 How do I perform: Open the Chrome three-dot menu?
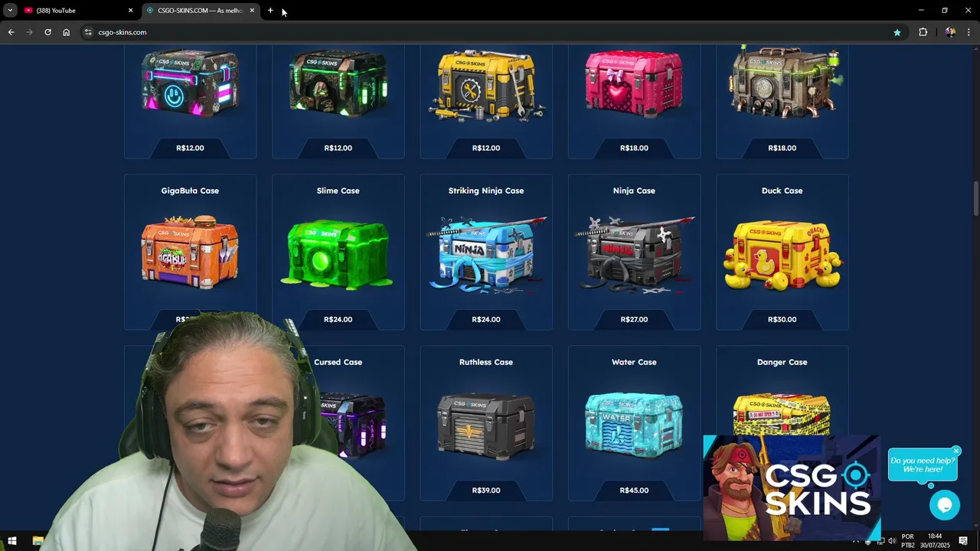point(969,32)
